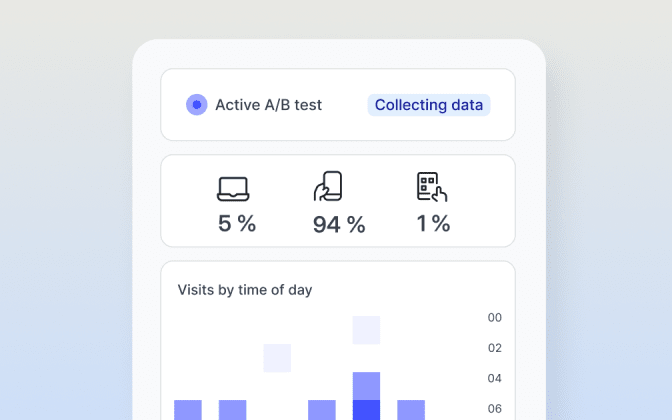
Task: Select the 94 % mobile value
Action: tap(339, 225)
